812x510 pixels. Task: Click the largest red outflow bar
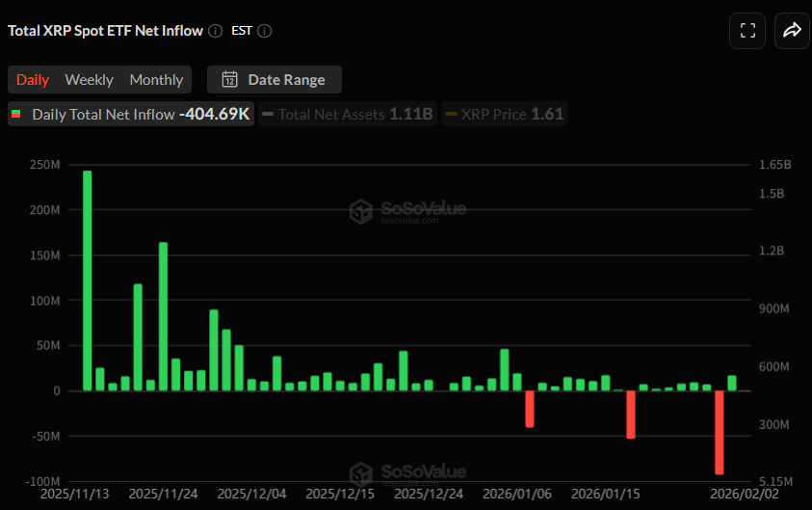719,432
